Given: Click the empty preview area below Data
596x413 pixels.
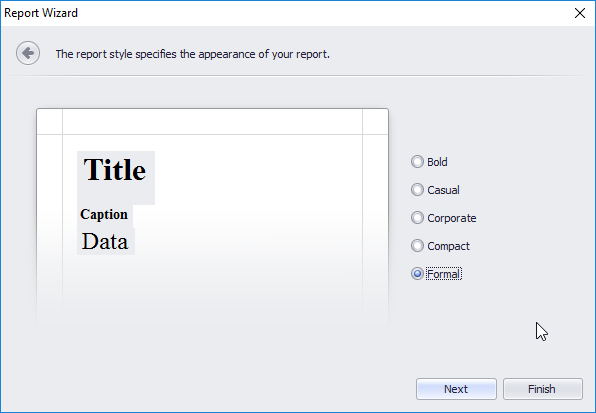Looking at the screenshot, I should [x=212, y=293].
